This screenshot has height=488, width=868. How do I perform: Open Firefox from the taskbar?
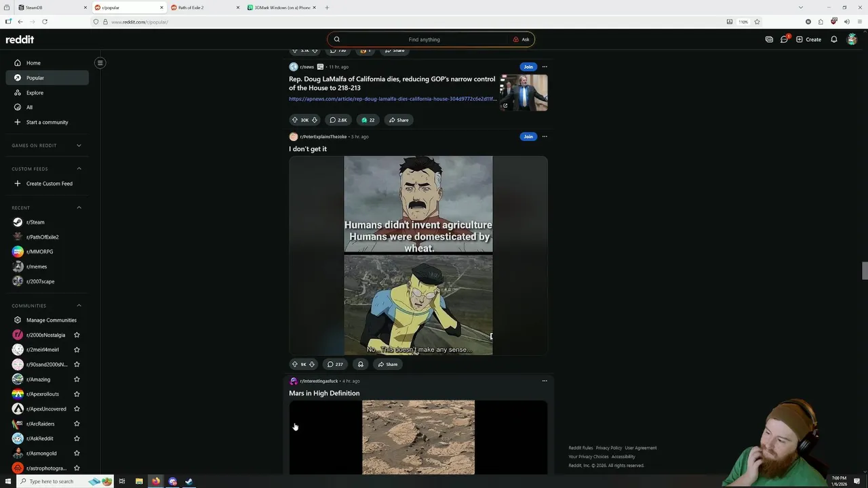(x=156, y=481)
